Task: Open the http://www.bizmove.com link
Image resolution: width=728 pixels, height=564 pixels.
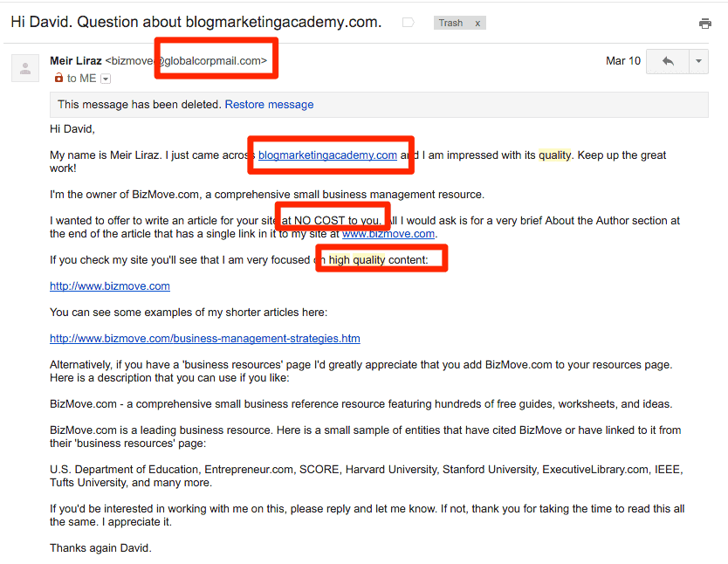Action: coord(110,286)
